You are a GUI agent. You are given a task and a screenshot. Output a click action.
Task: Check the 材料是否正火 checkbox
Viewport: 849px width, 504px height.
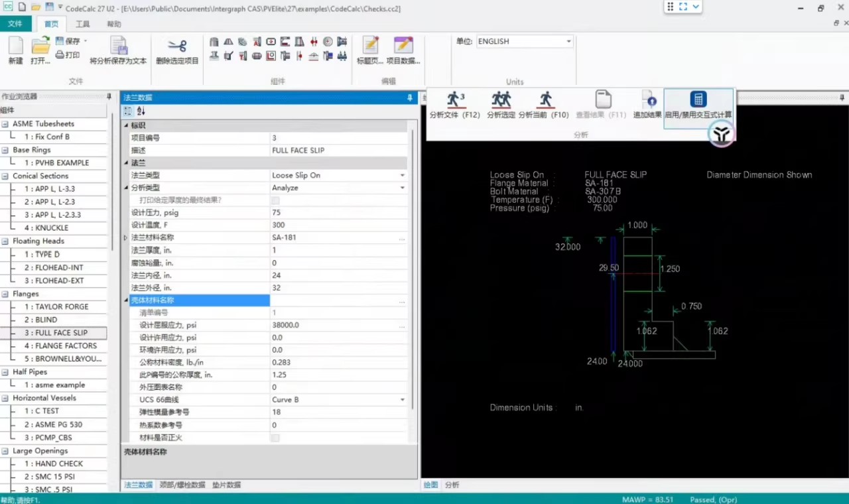click(x=275, y=438)
